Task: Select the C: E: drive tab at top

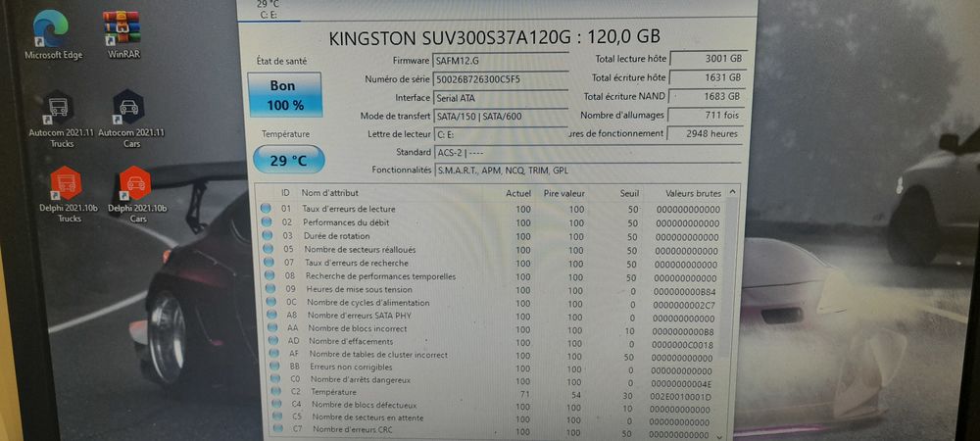Action: [269, 10]
